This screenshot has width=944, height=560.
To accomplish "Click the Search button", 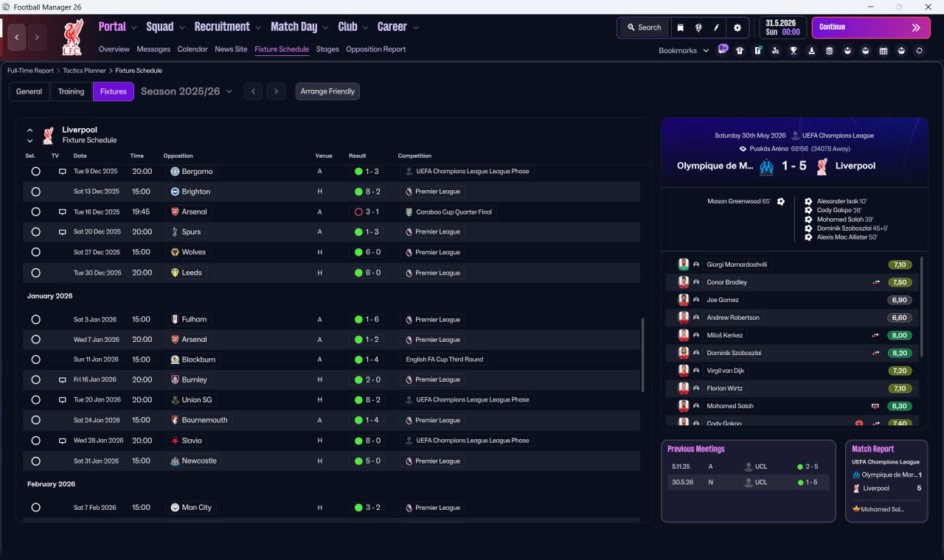I will pyautogui.click(x=644, y=27).
